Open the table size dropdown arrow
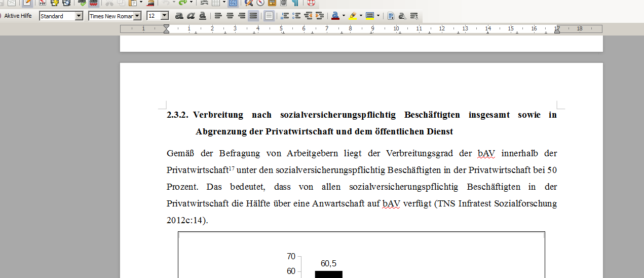The width and height of the screenshot is (644, 278). (223, 3)
